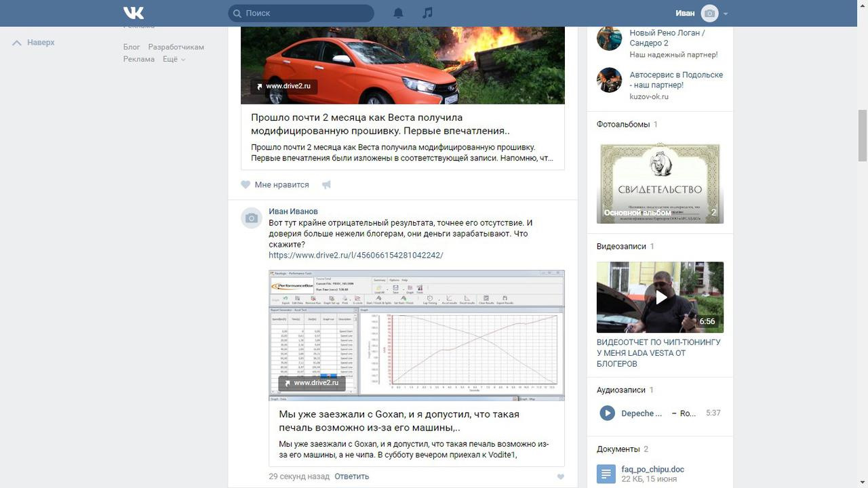Play the chip-tuning video thumbnail
The image size is (868, 488).
660,298
